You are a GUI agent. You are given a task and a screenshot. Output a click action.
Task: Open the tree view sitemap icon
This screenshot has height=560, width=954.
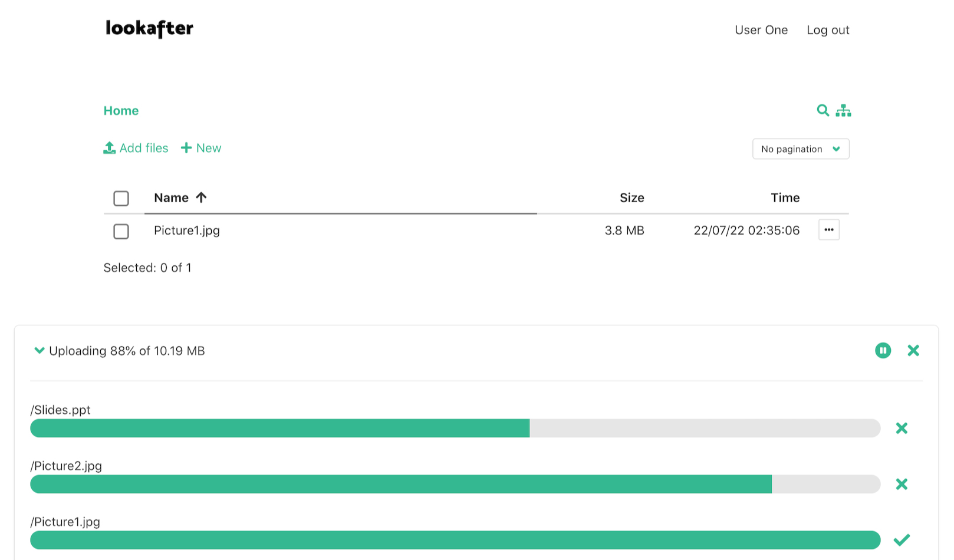tap(843, 110)
